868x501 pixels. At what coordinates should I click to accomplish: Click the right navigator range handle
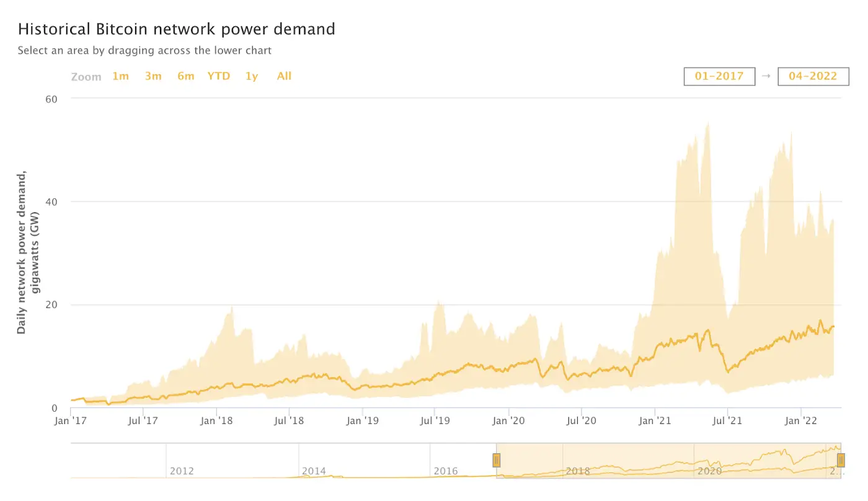(x=841, y=460)
